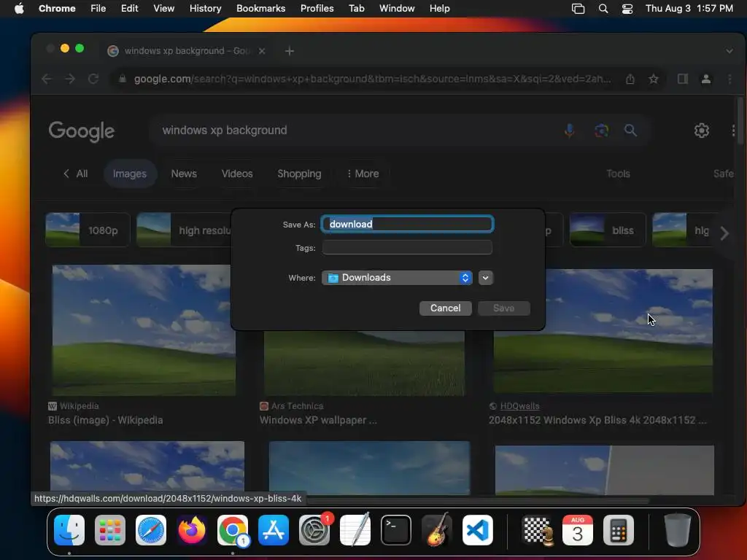Open the Tools filter

tap(618, 174)
